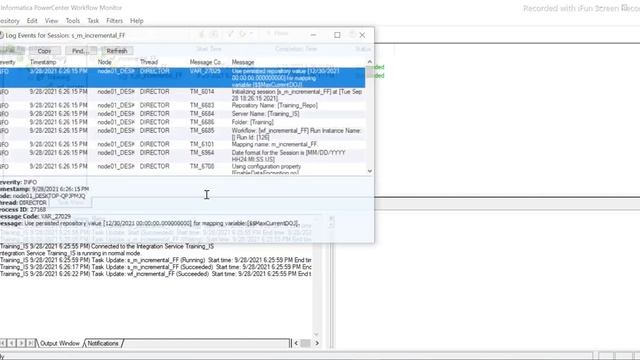Click the s_m_incremental_FF (Running) output line
This screenshot has height=360, width=640.
pos(156,260)
